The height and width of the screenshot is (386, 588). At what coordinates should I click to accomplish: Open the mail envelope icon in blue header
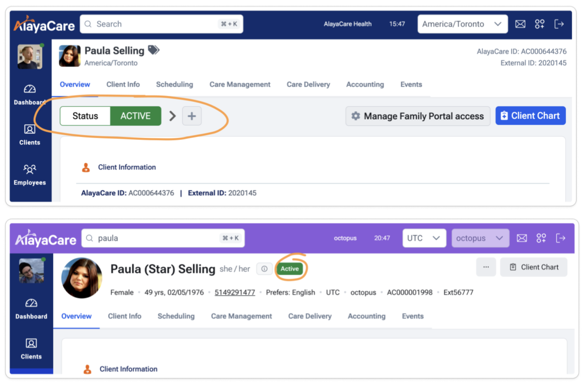520,24
